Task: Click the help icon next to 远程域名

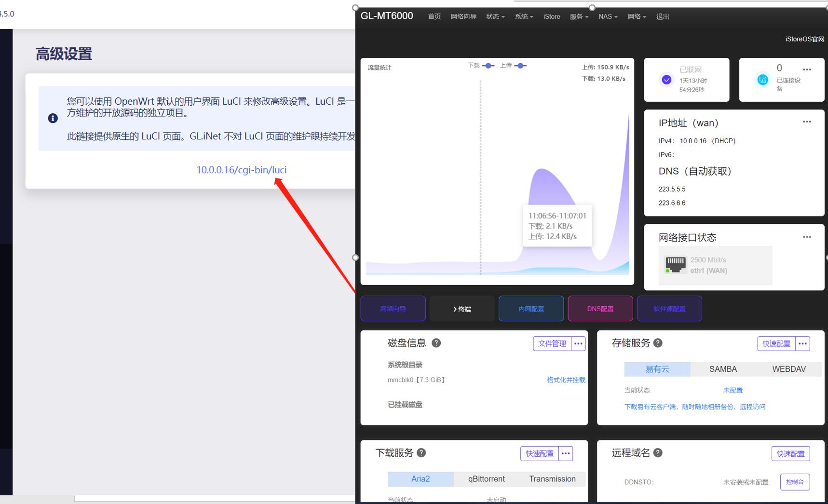Action: pyautogui.click(x=659, y=452)
